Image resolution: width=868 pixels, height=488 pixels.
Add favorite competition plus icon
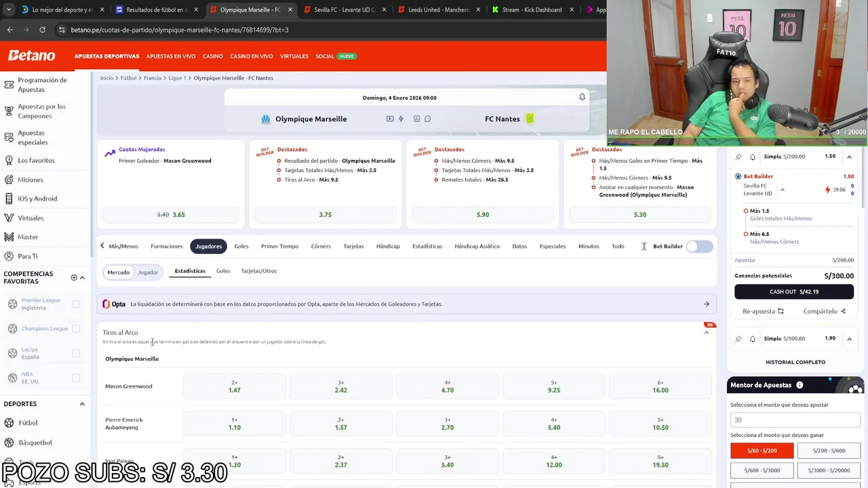click(74, 277)
